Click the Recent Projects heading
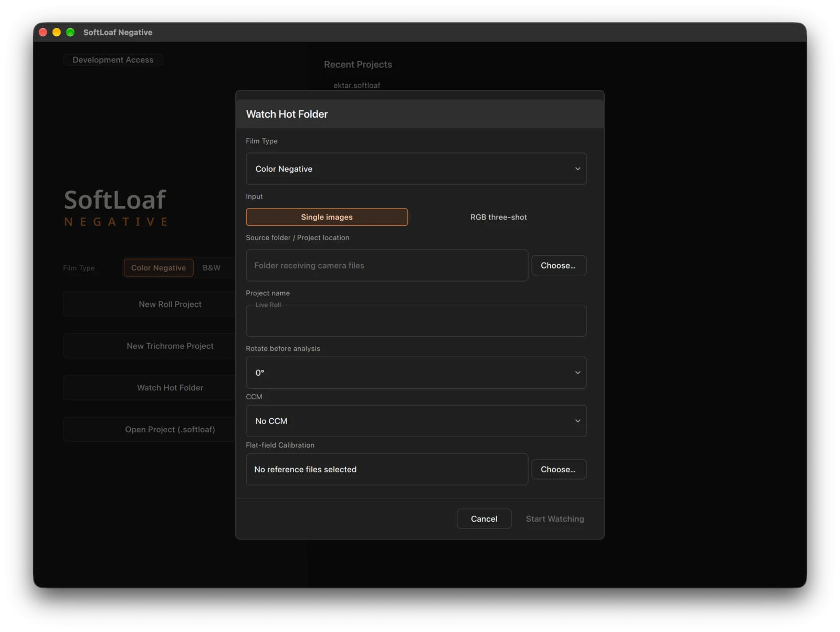 [x=358, y=64]
